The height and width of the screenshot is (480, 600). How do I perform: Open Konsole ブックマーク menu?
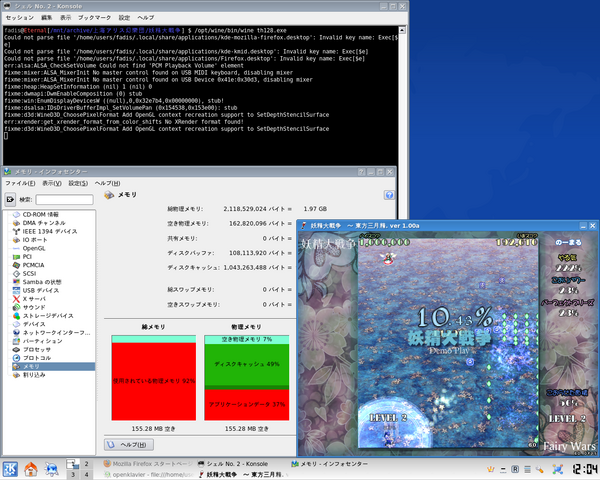point(95,18)
